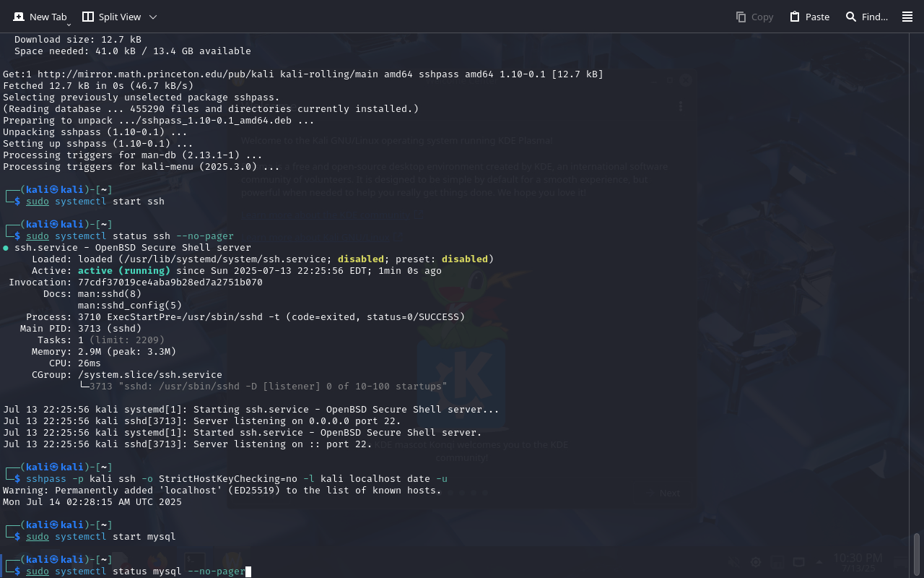Click 'Processing triggers for man-db' line
Viewport: 924px width, 578px height.
tap(133, 155)
